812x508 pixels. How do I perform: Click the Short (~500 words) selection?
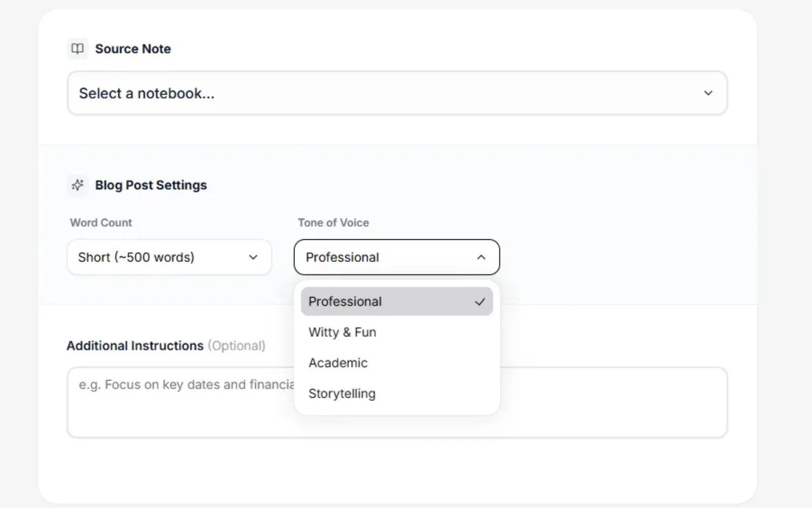(x=136, y=257)
